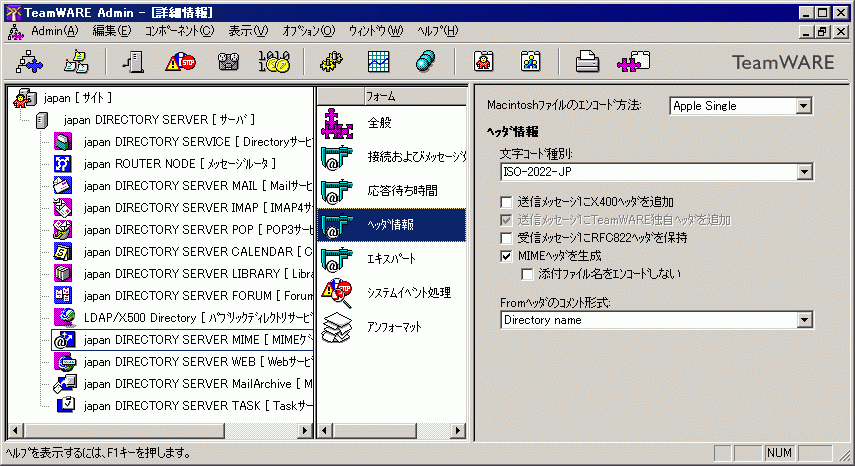This screenshot has width=855, height=466.
Task: Click the japan ROUTER NODE icon
Action: pos(63,164)
